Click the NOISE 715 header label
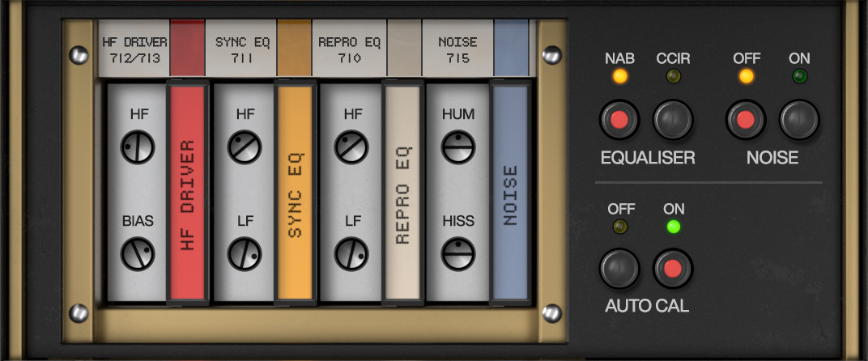The height and width of the screenshot is (361, 868). (x=457, y=49)
